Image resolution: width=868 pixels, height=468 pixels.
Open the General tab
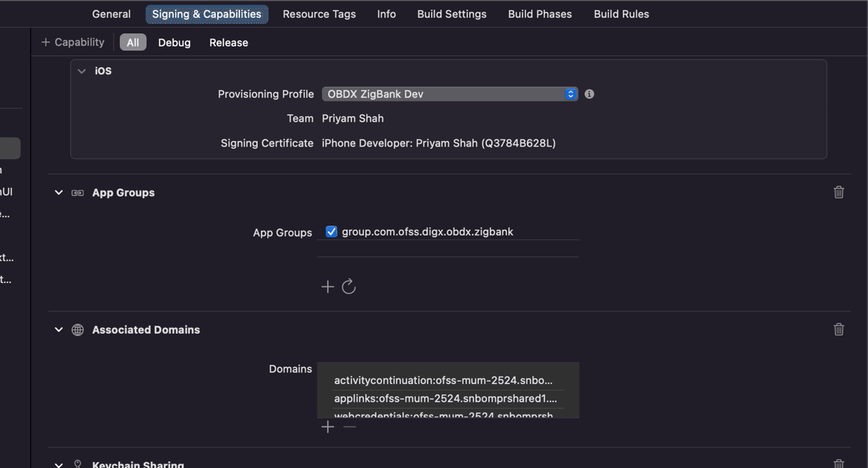(111, 14)
